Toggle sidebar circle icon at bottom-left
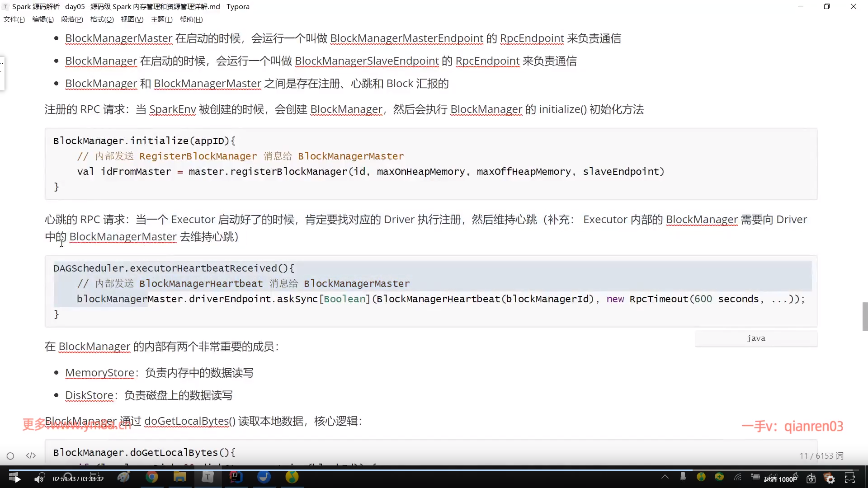868x488 pixels. [10, 456]
